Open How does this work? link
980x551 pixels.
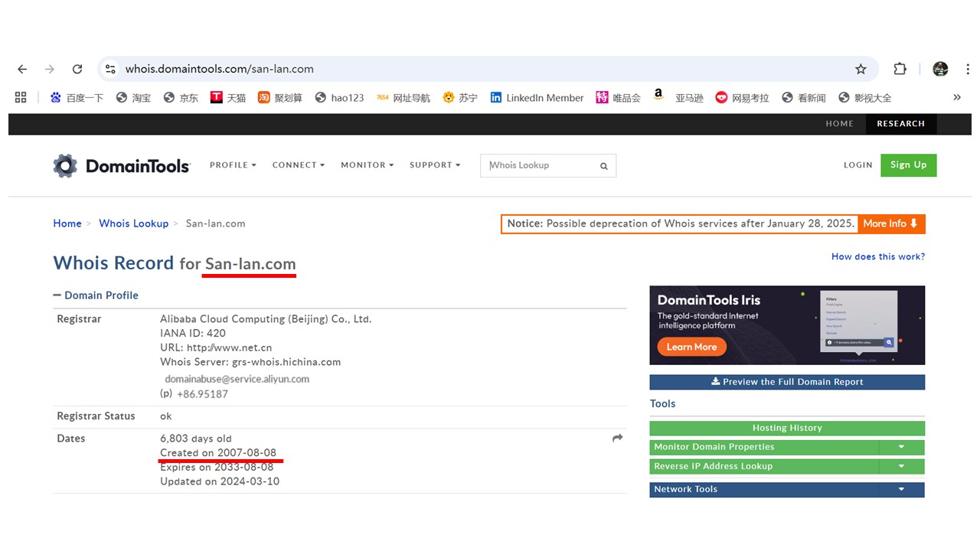point(878,257)
